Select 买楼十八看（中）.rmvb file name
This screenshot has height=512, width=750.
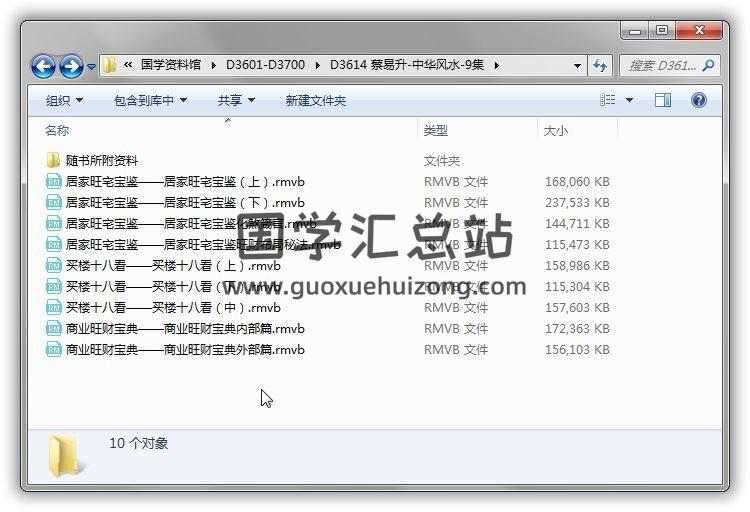pos(173,308)
